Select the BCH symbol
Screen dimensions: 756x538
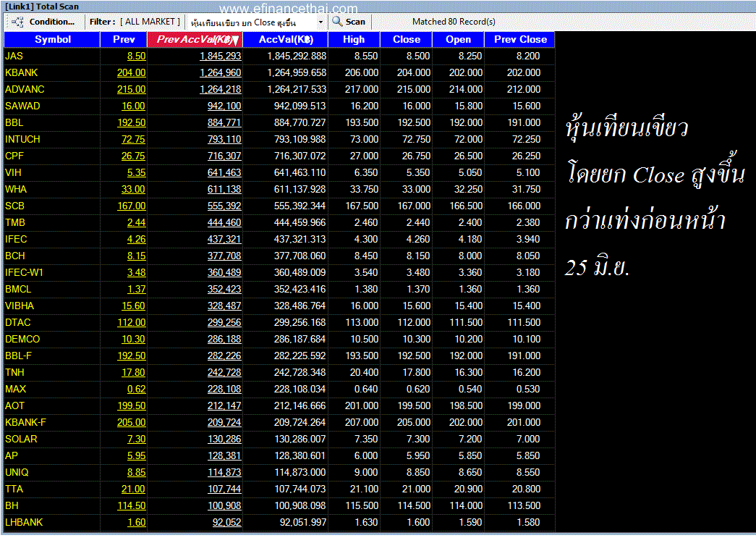pyautogui.click(x=14, y=256)
